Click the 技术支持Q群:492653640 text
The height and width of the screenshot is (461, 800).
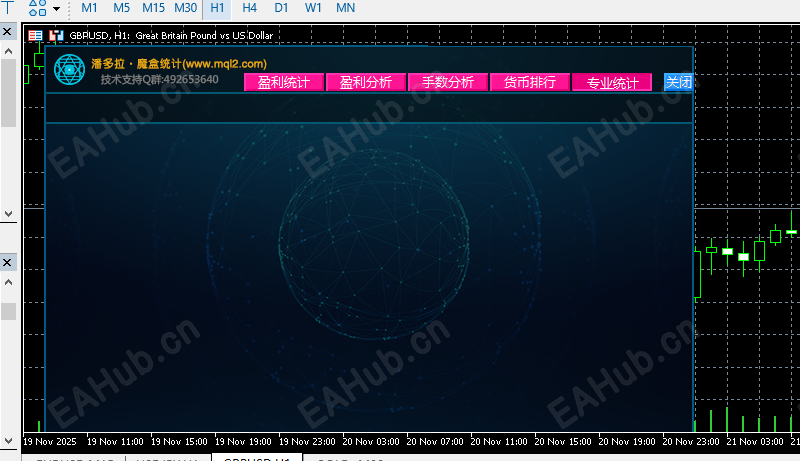coord(159,80)
